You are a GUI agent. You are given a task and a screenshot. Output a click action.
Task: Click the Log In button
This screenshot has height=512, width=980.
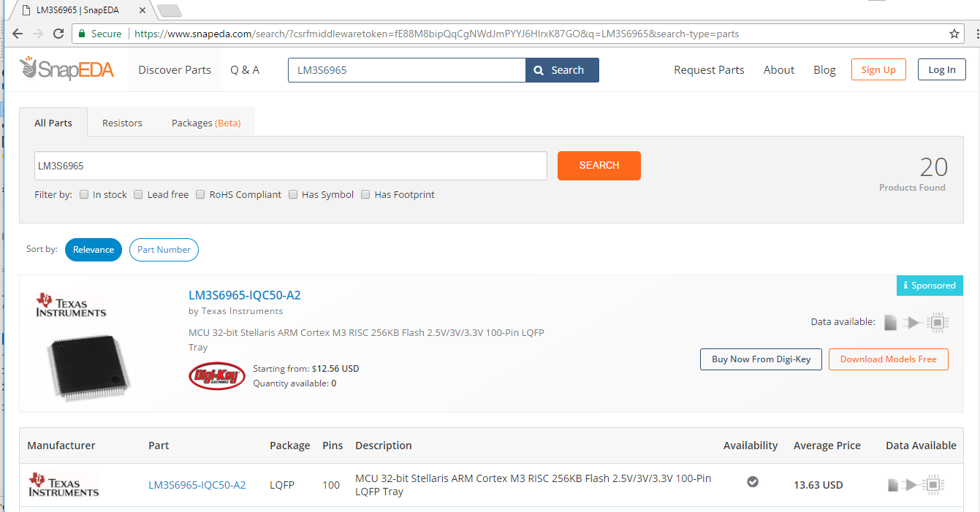(x=942, y=69)
